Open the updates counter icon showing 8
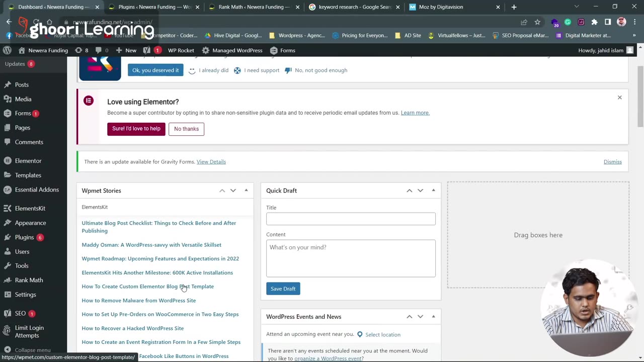The height and width of the screenshot is (362, 644). 81,50
